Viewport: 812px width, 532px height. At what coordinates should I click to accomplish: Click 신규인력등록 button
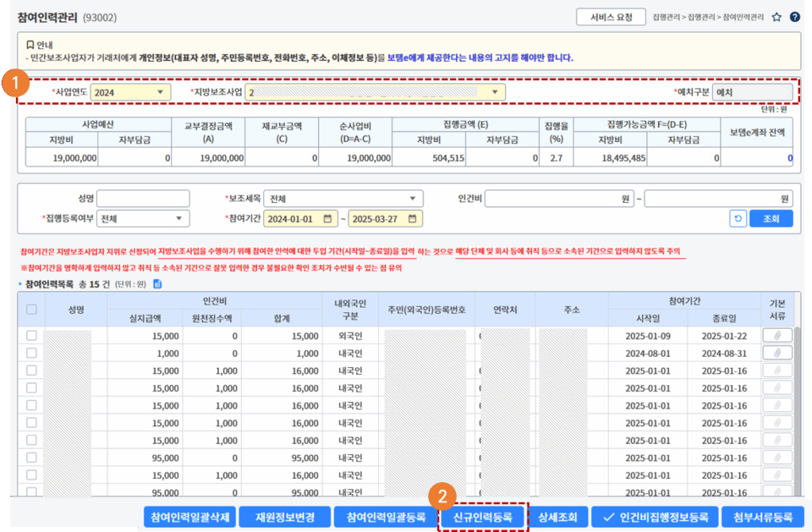483,517
